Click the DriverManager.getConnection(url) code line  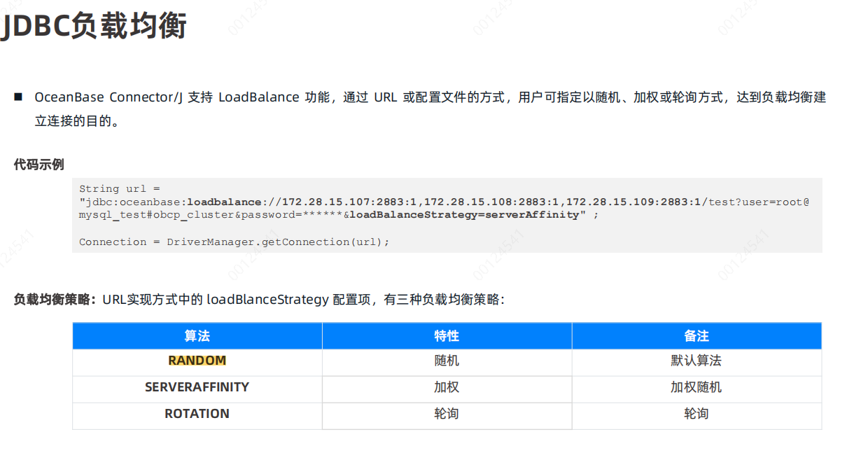coord(234,242)
